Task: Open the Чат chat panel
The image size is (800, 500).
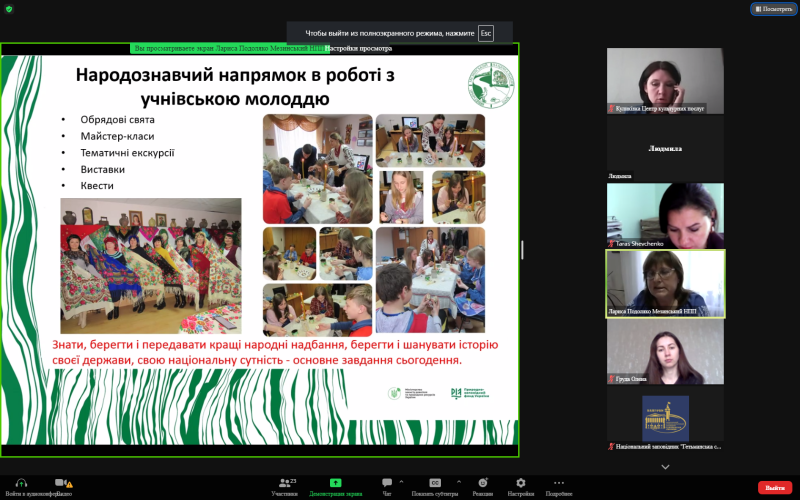Action: click(386, 484)
